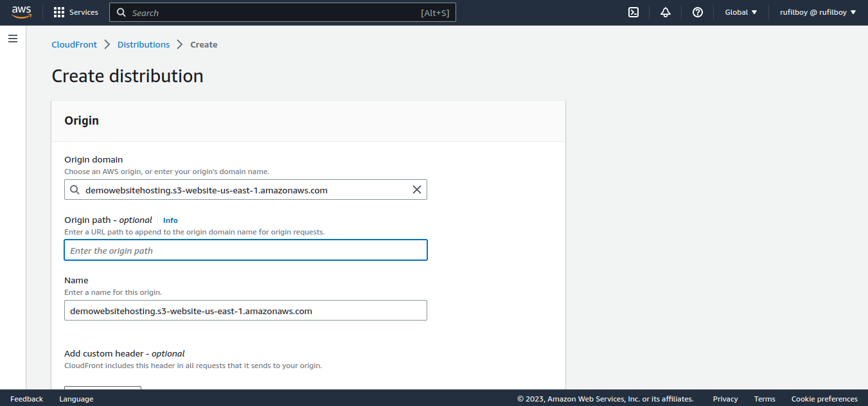Screen dimensions: 868x406
Task: Click the Add custom header label
Action: [x=125, y=353]
